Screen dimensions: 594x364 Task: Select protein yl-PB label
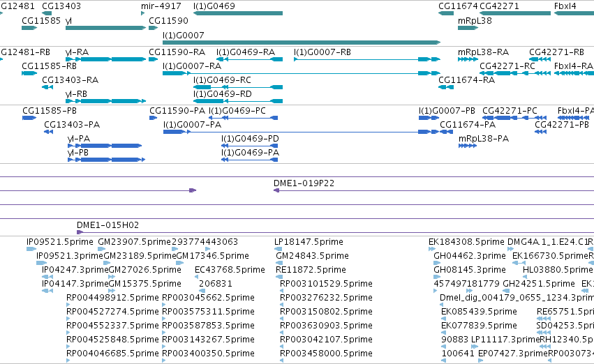78,153
